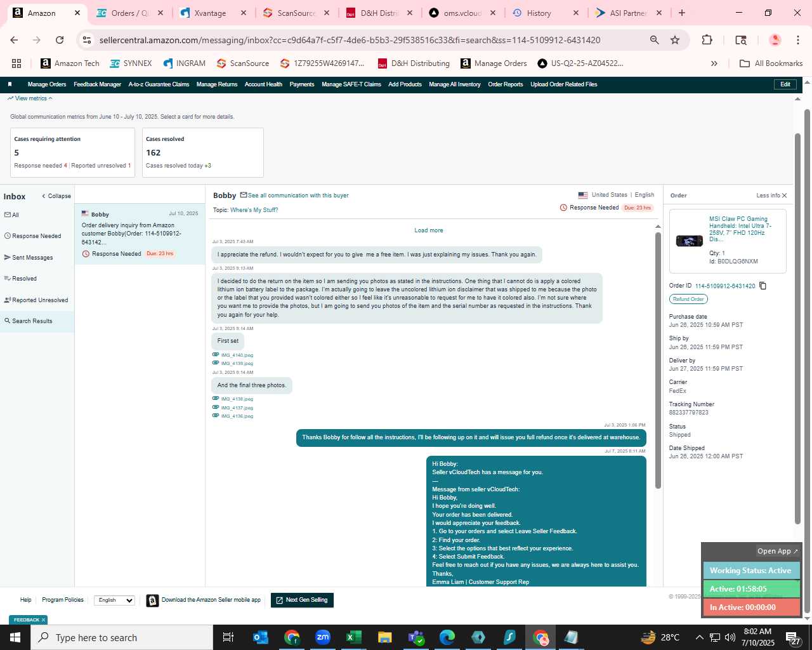The height and width of the screenshot is (650, 812).
Task: Open Microsoft Edge from the taskbar
Action: [x=447, y=637]
